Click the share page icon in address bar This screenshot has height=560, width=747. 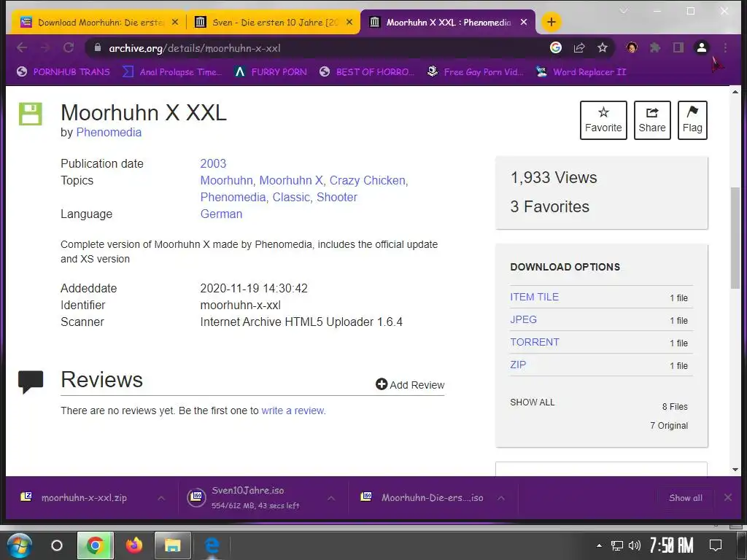point(579,47)
